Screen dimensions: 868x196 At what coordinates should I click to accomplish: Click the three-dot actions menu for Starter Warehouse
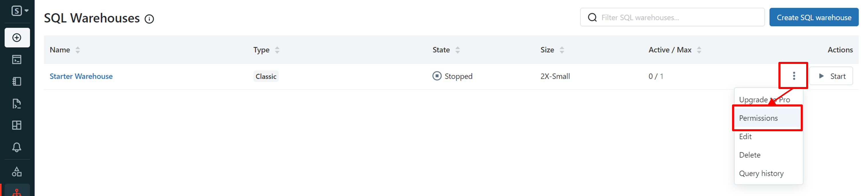click(x=794, y=76)
